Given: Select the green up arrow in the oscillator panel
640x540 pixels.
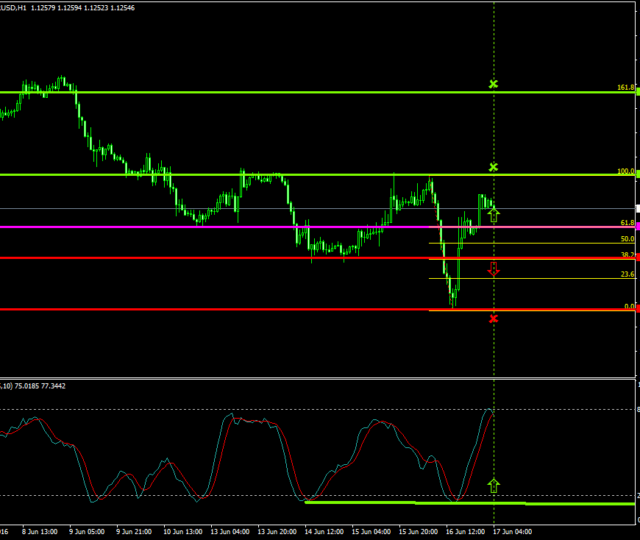Looking at the screenshot, I should coord(493,486).
